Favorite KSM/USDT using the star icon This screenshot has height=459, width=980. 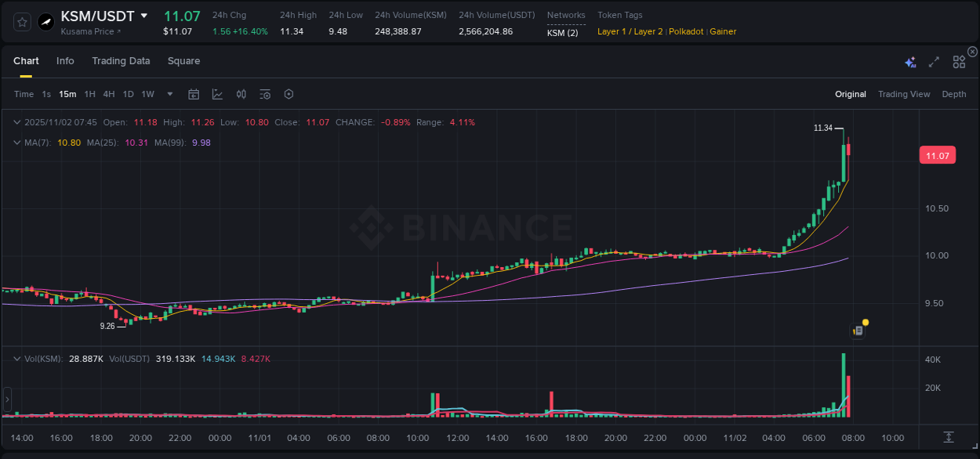point(22,22)
